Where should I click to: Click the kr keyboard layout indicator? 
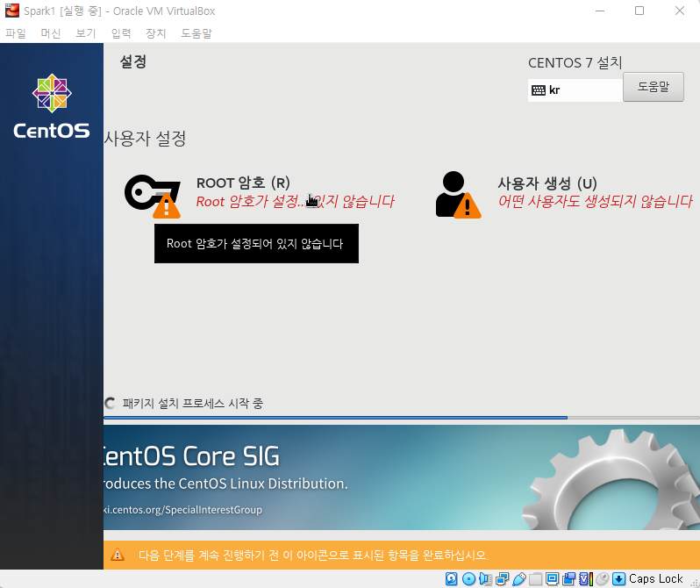click(x=575, y=90)
